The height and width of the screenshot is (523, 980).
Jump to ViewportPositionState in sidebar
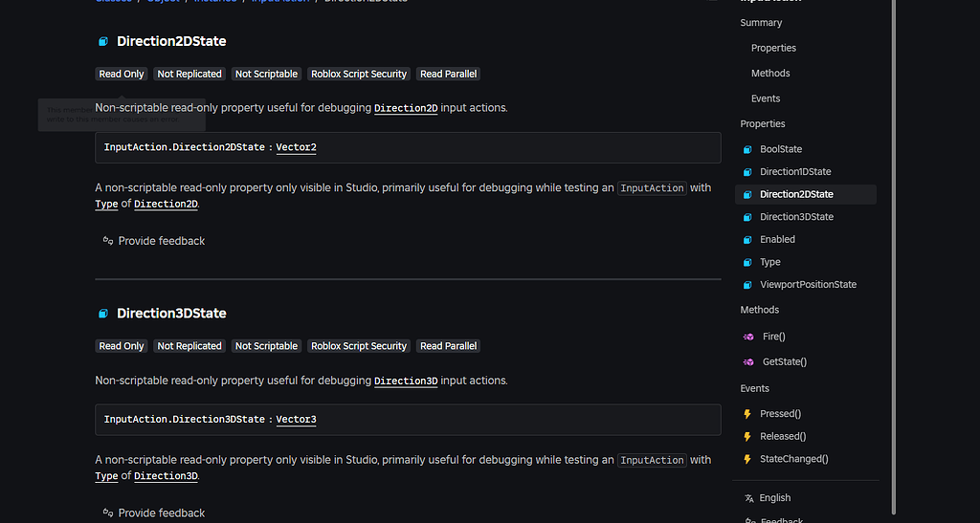(808, 285)
